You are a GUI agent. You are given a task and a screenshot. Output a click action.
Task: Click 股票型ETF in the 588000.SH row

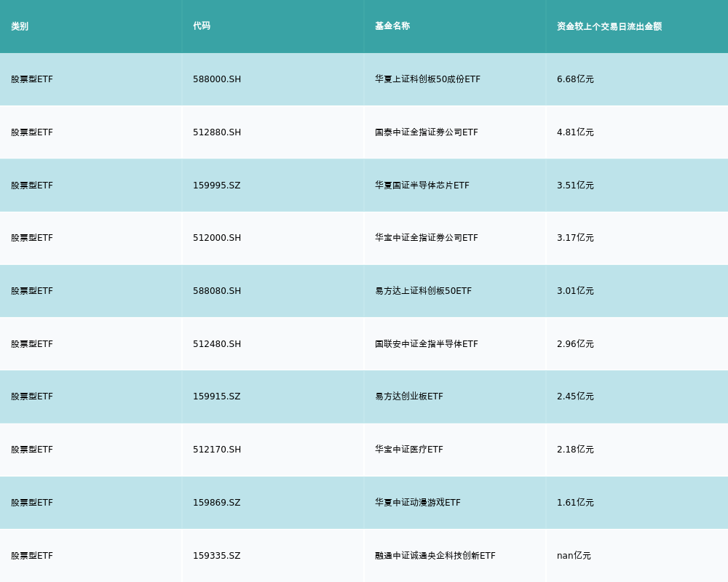pos(32,79)
